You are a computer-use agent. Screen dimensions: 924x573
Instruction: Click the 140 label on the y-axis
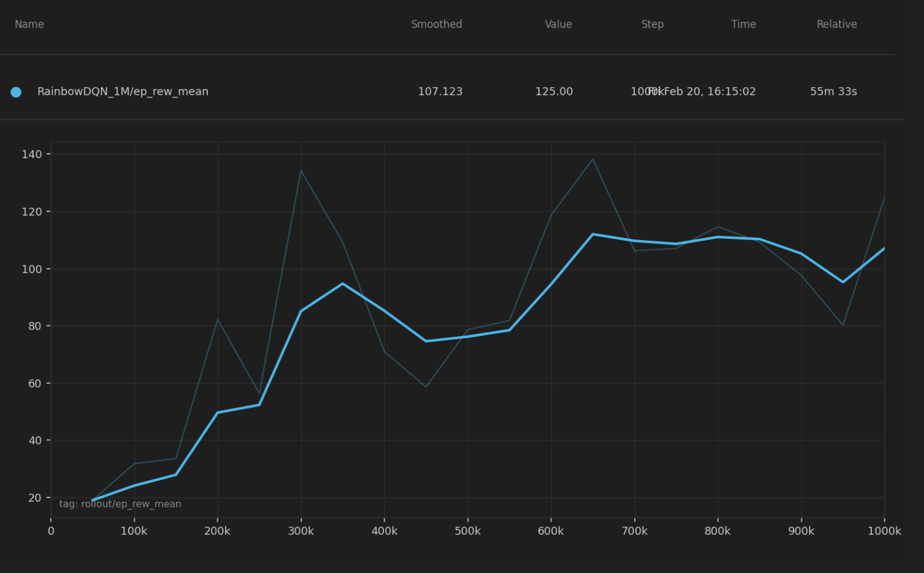(31, 154)
